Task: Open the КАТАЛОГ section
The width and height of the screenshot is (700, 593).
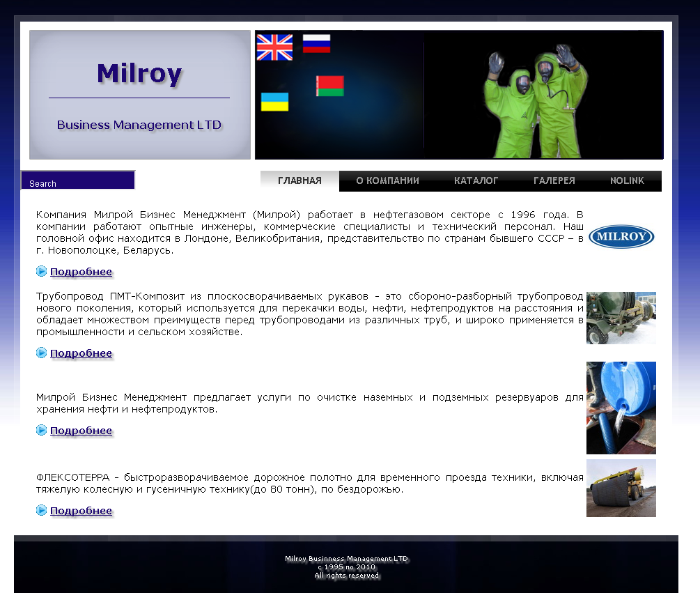Action: point(476,180)
